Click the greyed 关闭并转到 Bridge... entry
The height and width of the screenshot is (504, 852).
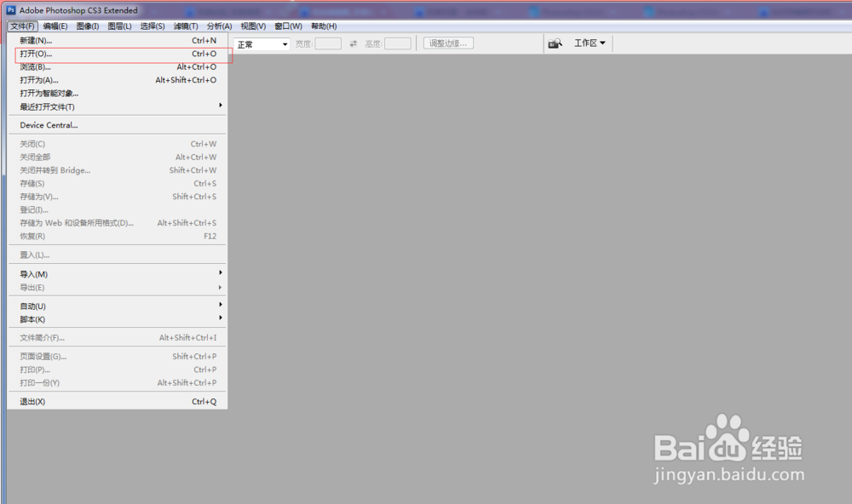118,170
